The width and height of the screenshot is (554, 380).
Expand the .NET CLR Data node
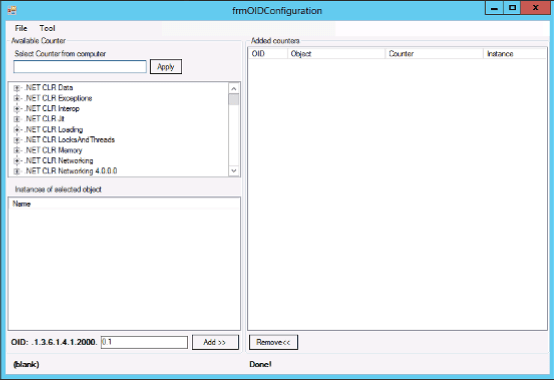tap(17, 88)
